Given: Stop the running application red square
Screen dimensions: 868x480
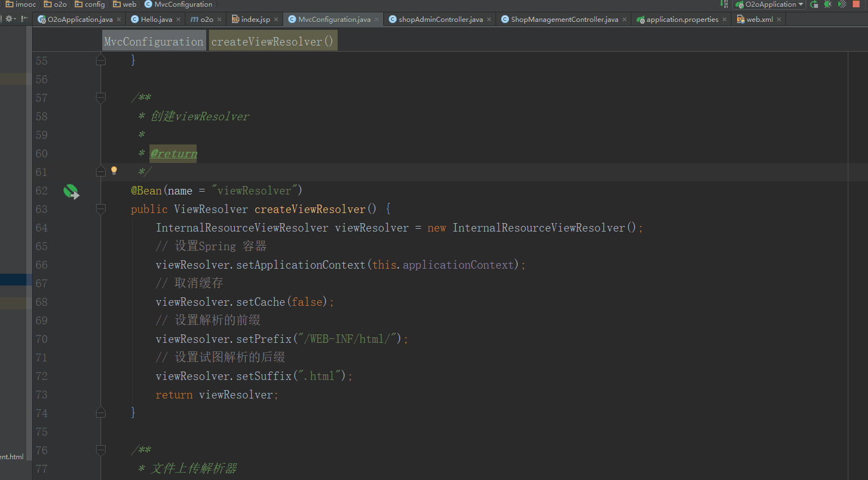Looking at the screenshot, I should coord(856,4).
